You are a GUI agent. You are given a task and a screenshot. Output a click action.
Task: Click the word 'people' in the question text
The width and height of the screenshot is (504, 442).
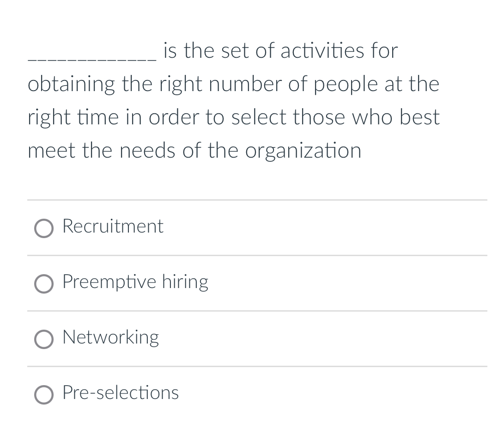pyautogui.click(x=345, y=85)
